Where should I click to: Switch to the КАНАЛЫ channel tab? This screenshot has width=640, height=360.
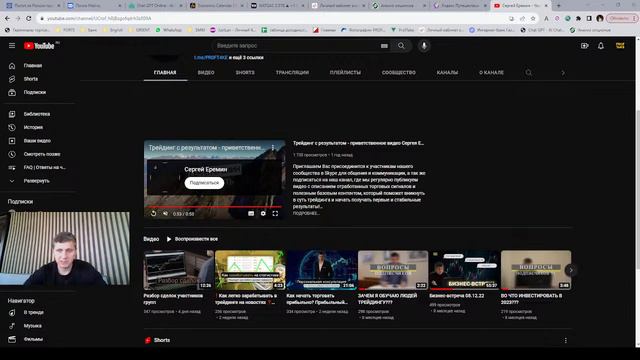[x=447, y=73]
